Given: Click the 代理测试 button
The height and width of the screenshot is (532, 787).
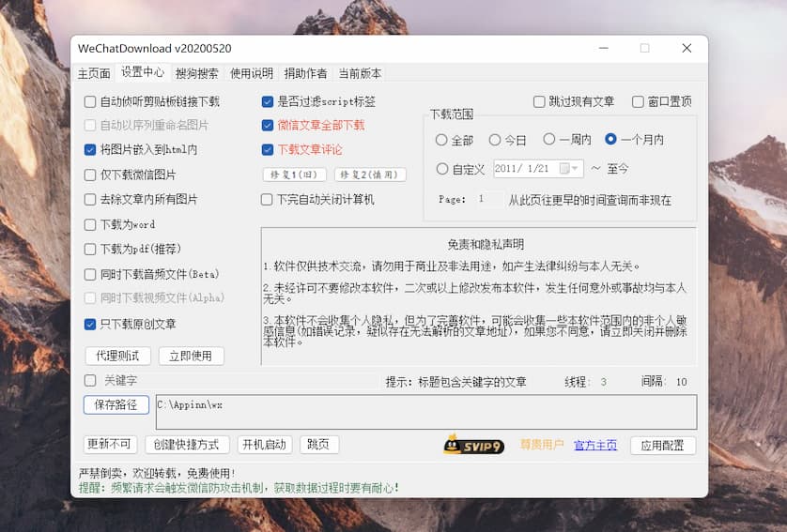Looking at the screenshot, I should 118,356.
